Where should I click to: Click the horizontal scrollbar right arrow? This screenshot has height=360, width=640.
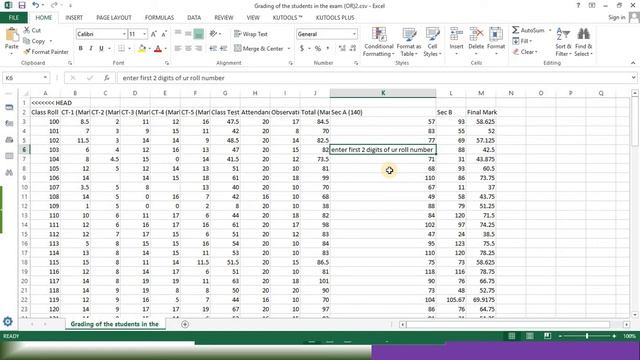click(627, 324)
